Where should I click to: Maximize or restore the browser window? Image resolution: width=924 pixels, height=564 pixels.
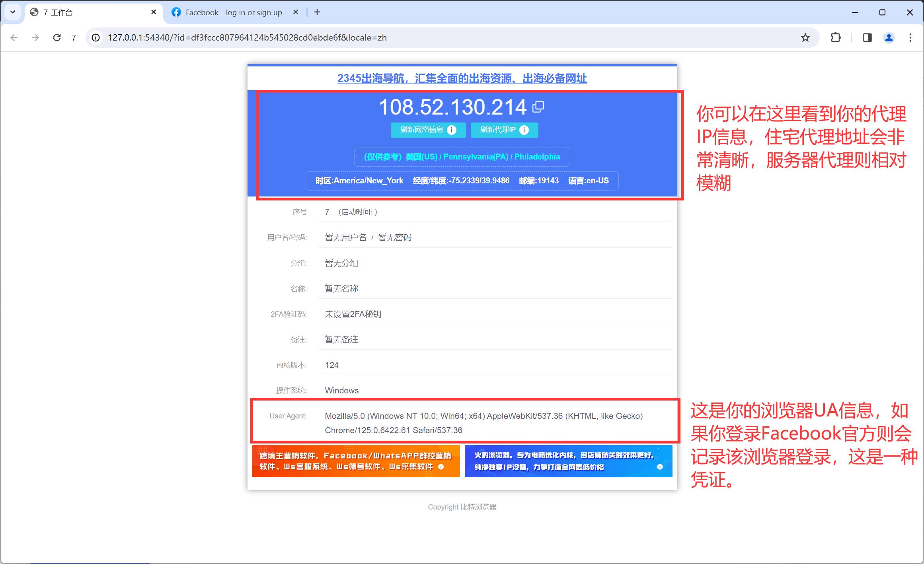coord(882,12)
